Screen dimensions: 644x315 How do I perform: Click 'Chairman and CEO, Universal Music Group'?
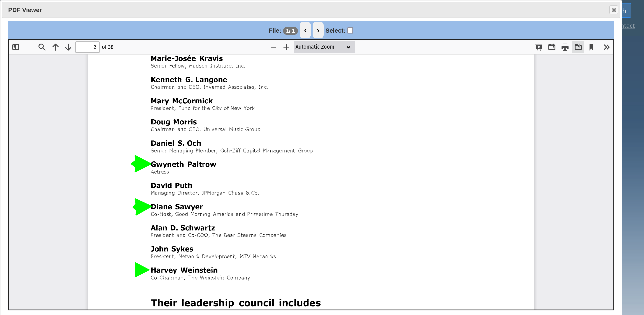tap(205, 129)
